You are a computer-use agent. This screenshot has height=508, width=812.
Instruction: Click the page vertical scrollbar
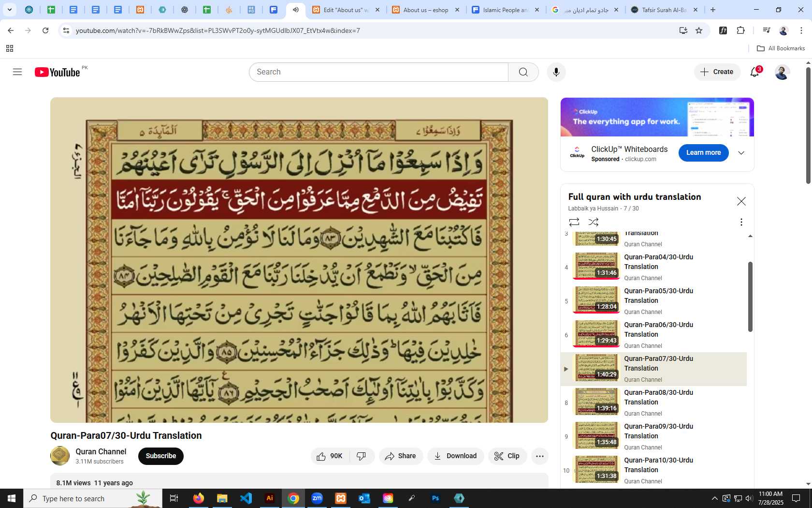click(808, 126)
